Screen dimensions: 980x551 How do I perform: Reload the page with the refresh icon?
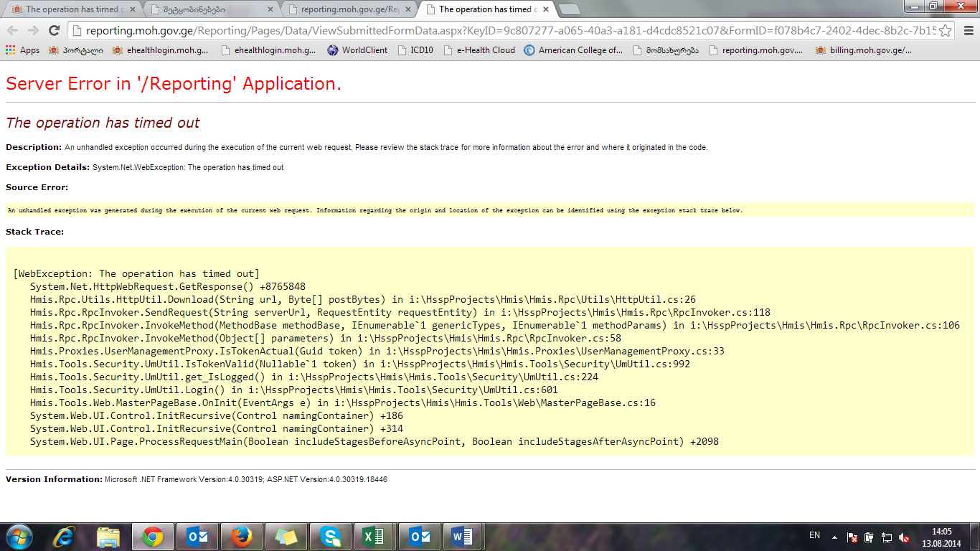[x=54, y=30]
